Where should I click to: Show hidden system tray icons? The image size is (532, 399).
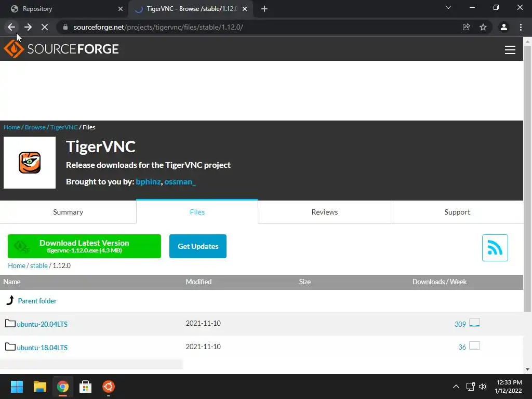456,387
